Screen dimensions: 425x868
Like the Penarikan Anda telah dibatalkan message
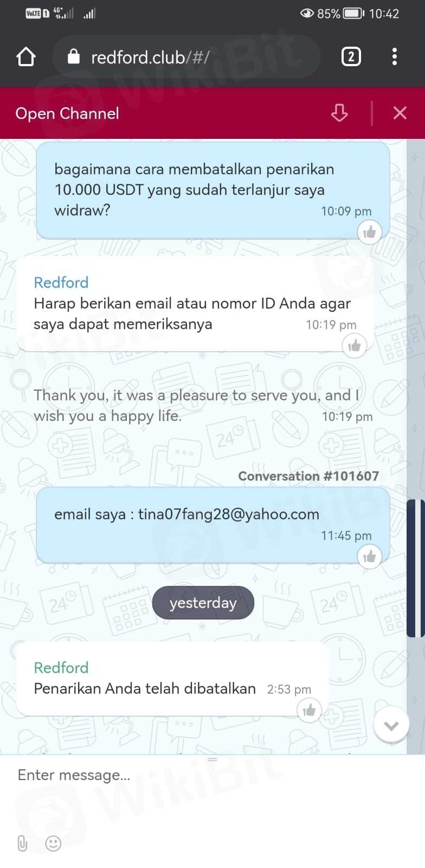(x=309, y=710)
